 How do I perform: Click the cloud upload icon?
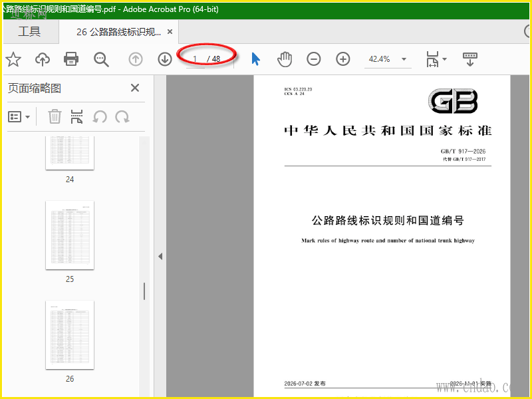click(43, 59)
